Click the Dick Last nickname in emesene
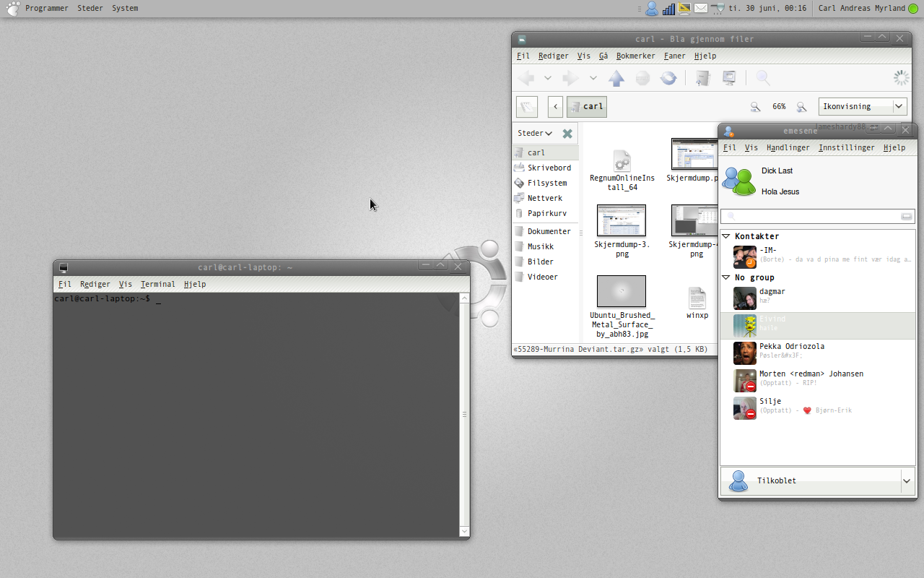This screenshot has height=578, width=924. (777, 171)
